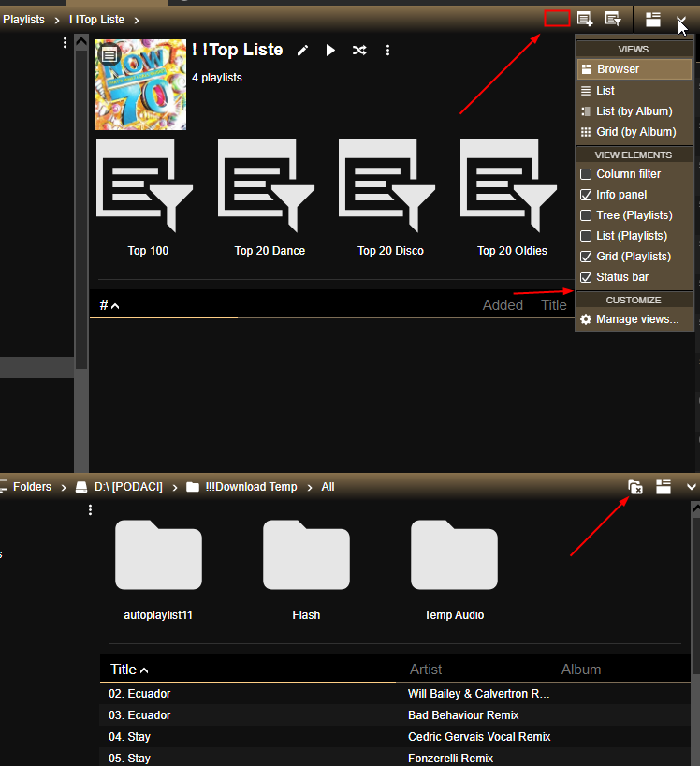The width and height of the screenshot is (700, 766).
Task: Enable Tree (Playlists) view element
Action: pos(586,215)
